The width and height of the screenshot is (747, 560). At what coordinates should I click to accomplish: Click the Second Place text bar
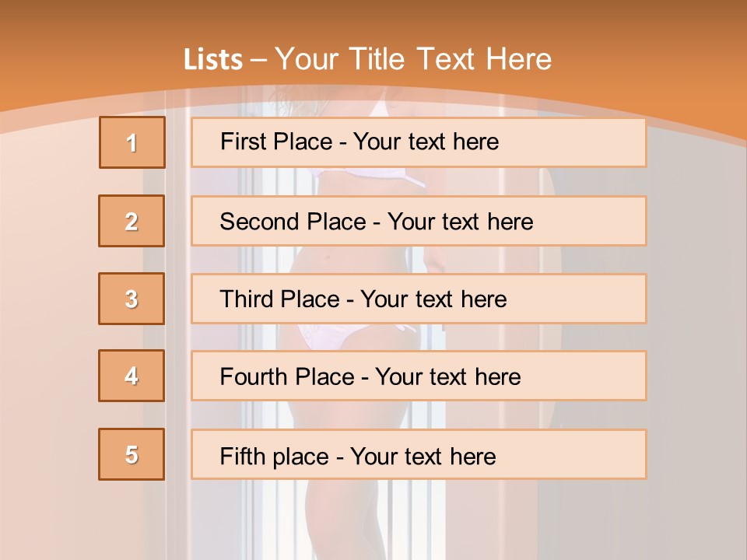pos(419,221)
